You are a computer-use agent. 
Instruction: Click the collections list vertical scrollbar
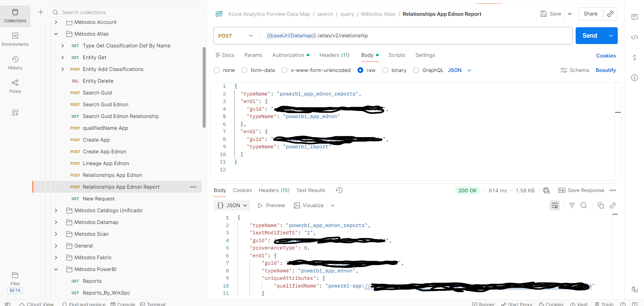[x=204, y=87]
